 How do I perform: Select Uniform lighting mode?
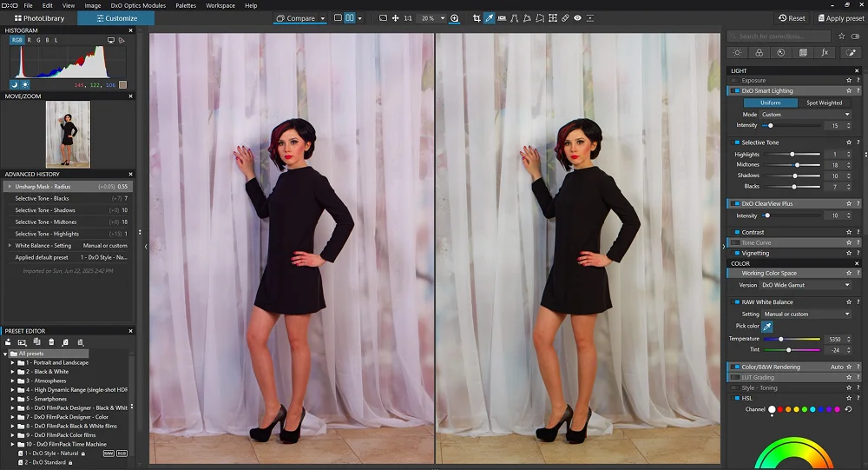(x=771, y=103)
